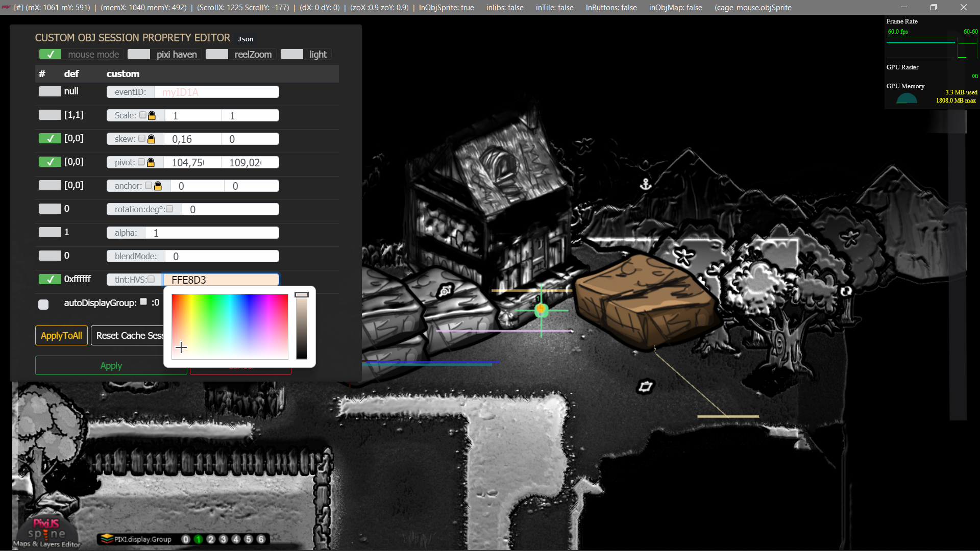Toggle the autoDisplayGroup row switch
The width and height of the screenshot is (980, 551).
coord(43,305)
